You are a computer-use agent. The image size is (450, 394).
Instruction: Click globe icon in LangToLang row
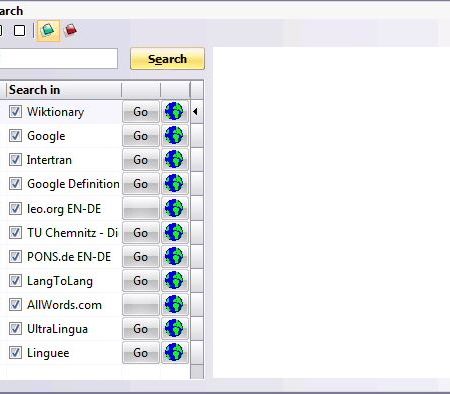point(174,280)
